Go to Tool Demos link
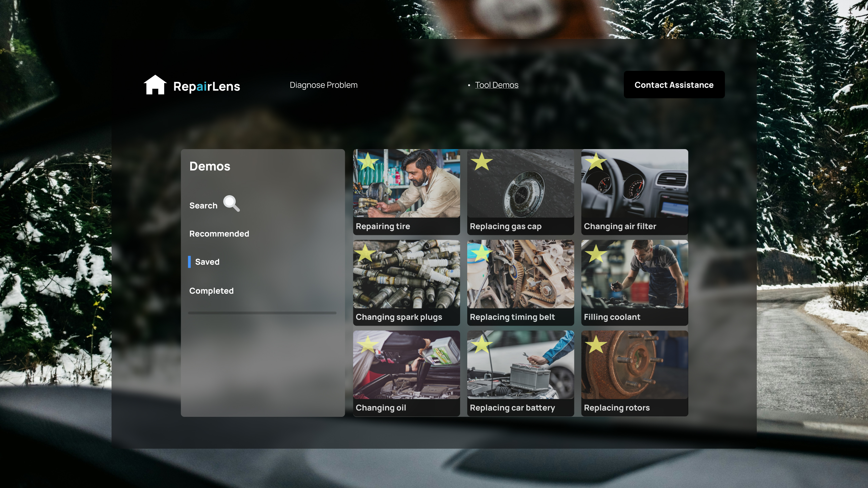 [496, 85]
